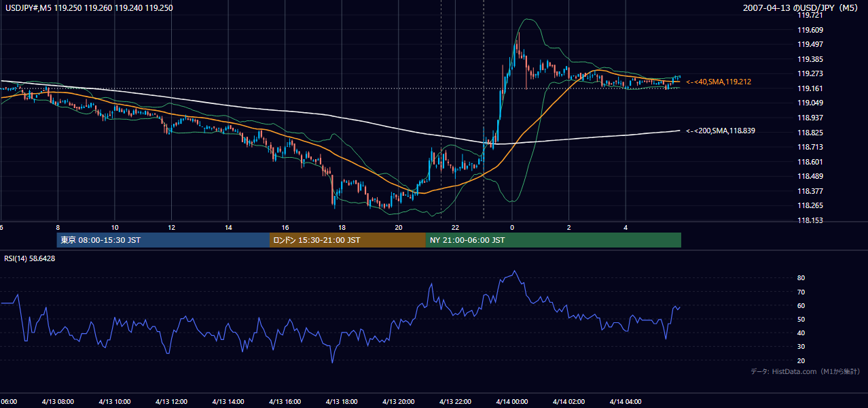Select the NY 21:00-06:00 JST session bar
Image resolution: width=868 pixels, height=408 pixels.
pyautogui.click(x=554, y=240)
